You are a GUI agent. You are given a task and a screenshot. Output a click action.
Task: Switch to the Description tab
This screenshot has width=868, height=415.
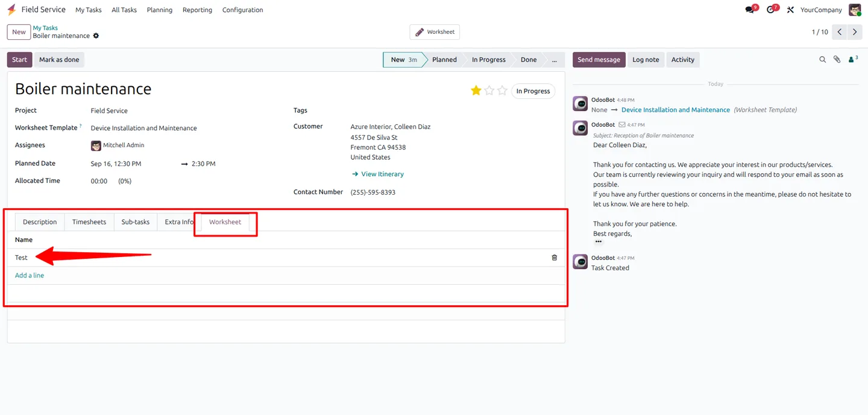(x=40, y=222)
